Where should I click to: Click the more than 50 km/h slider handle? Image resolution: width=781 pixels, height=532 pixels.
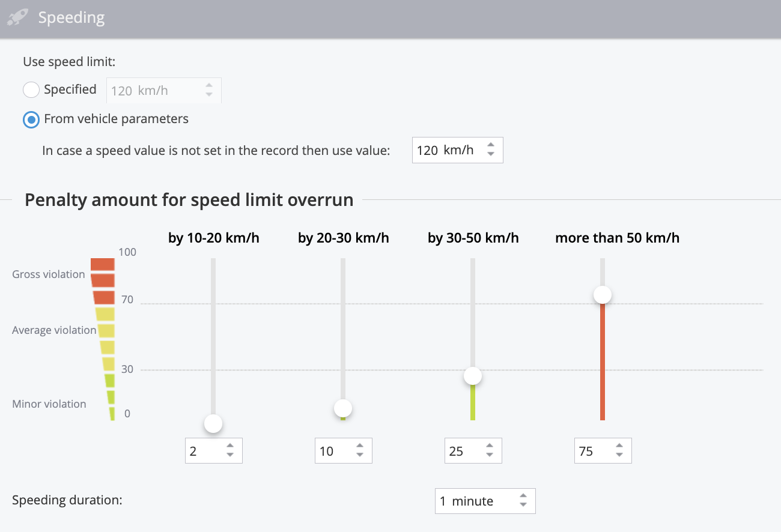(x=602, y=295)
